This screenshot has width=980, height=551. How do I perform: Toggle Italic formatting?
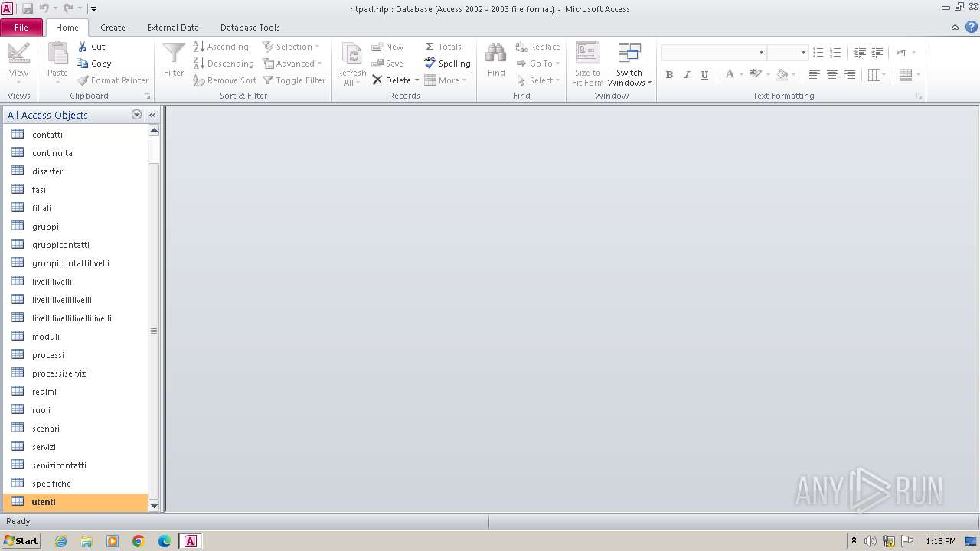tap(687, 74)
